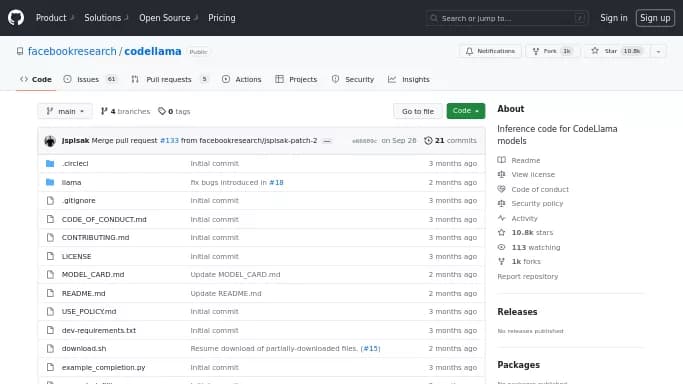Open the facebookresearch organization link
The width and height of the screenshot is (683, 384).
coord(72,51)
